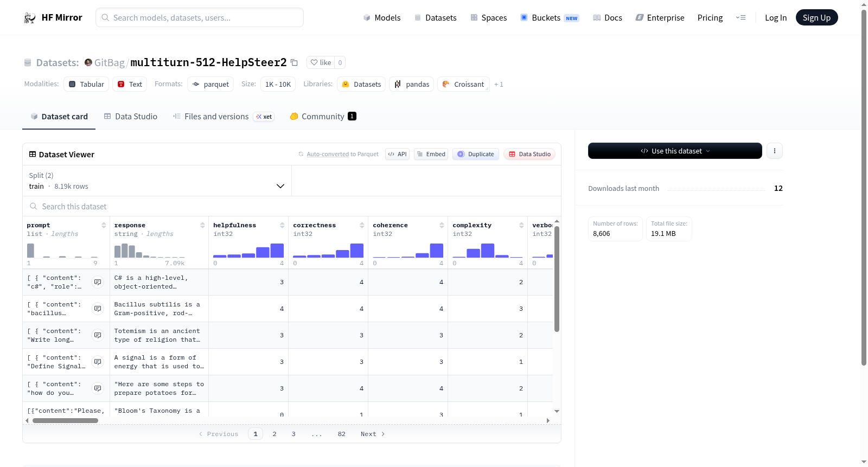Click the GitBag author avatar
Screen dimensions: 868x467
pos(88,62)
